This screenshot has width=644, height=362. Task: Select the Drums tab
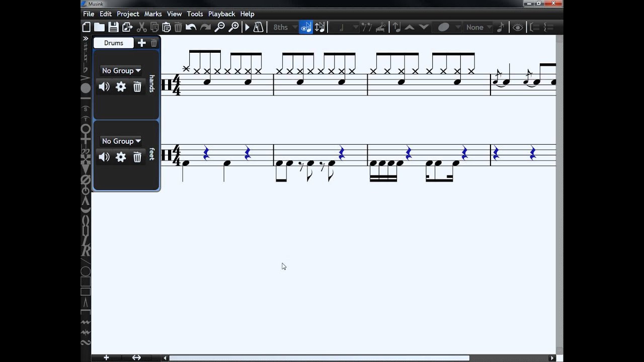pos(114,43)
